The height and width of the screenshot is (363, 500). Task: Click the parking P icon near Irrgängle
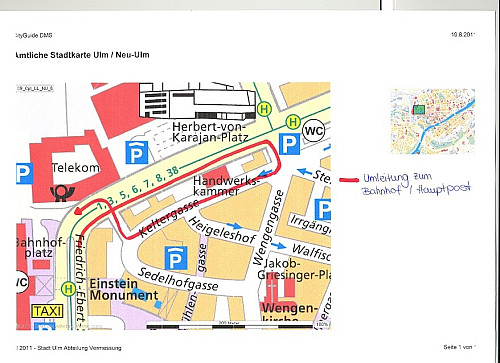coord(323,210)
